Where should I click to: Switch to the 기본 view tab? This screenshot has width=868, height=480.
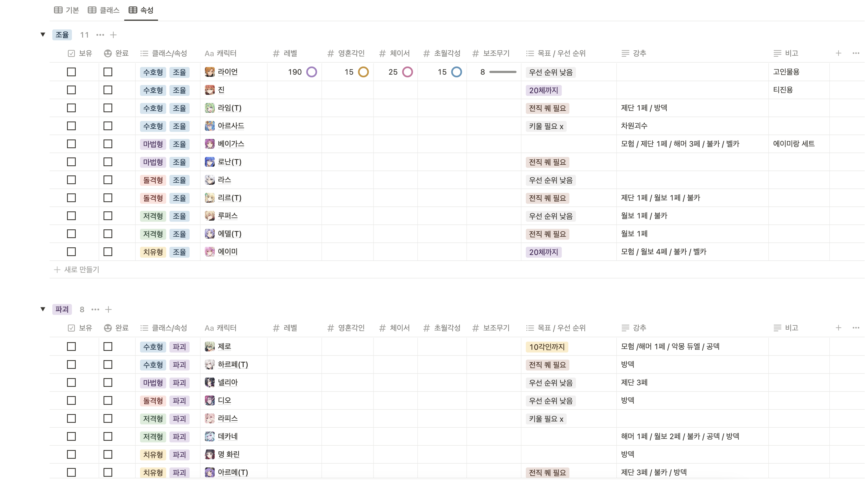[x=67, y=10]
